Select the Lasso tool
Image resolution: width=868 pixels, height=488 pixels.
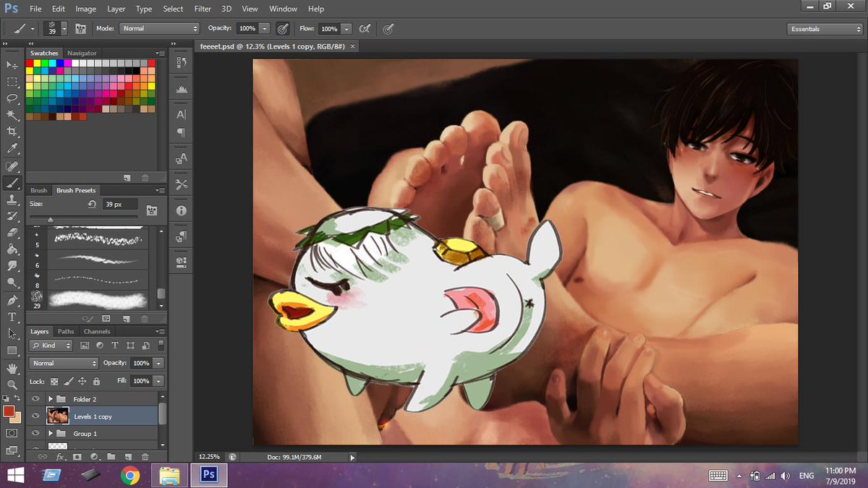(12, 98)
